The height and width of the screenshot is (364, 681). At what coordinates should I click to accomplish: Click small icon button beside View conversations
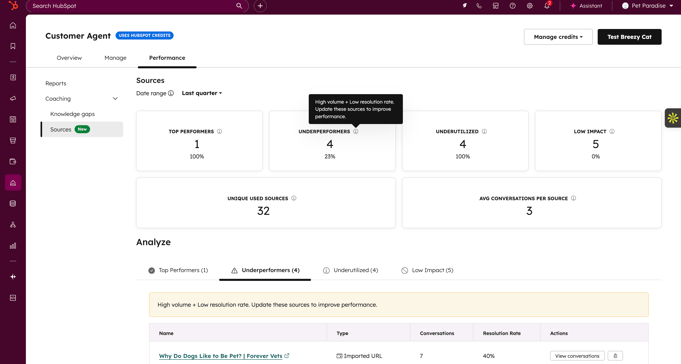[615, 356]
